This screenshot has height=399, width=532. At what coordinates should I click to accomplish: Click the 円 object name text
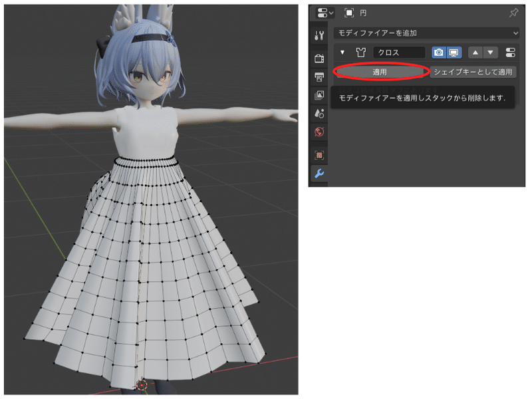point(363,13)
